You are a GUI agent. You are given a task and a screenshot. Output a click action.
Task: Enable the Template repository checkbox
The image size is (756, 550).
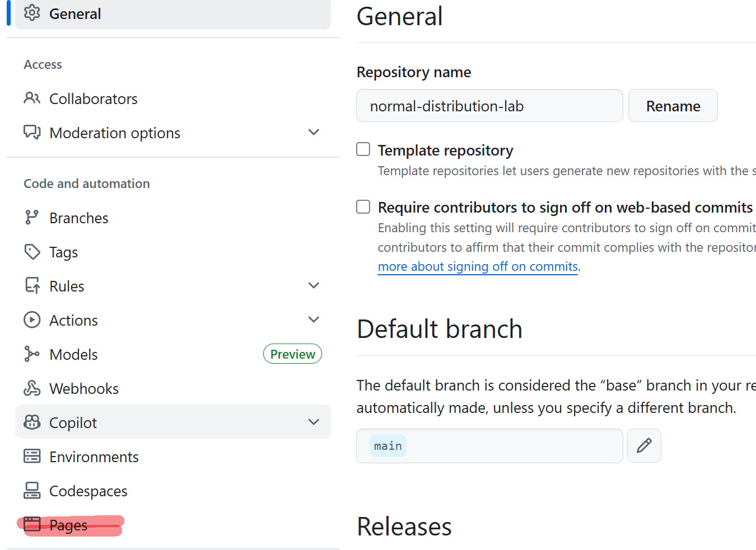click(x=363, y=149)
